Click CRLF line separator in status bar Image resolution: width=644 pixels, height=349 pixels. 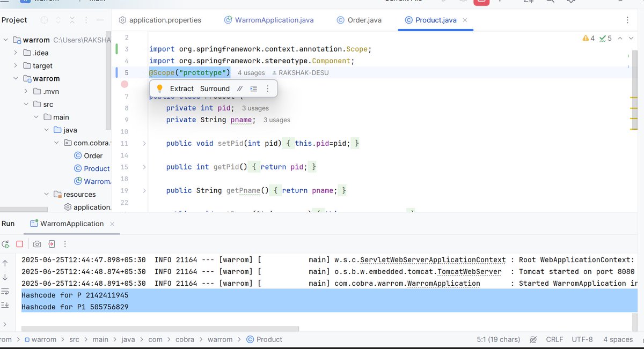pos(554,339)
